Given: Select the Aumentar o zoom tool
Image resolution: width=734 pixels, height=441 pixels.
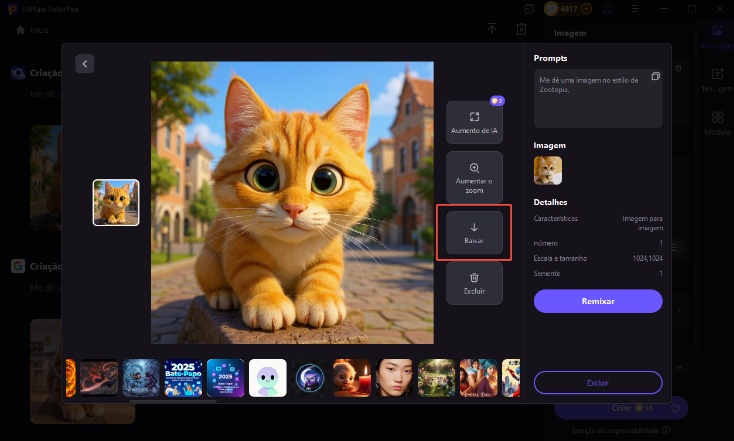Looking at the screenshot, I should pyautogui.click(x=474, y=177).
